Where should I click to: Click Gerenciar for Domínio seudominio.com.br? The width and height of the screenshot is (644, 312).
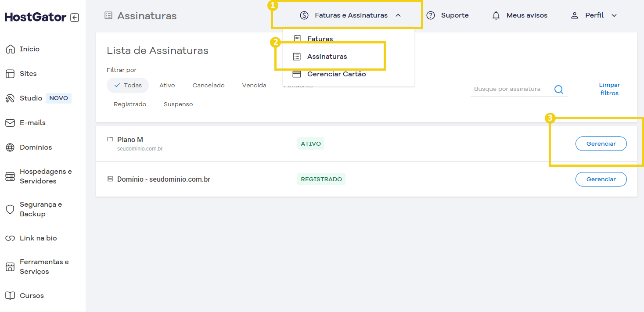tap(601, 179)
